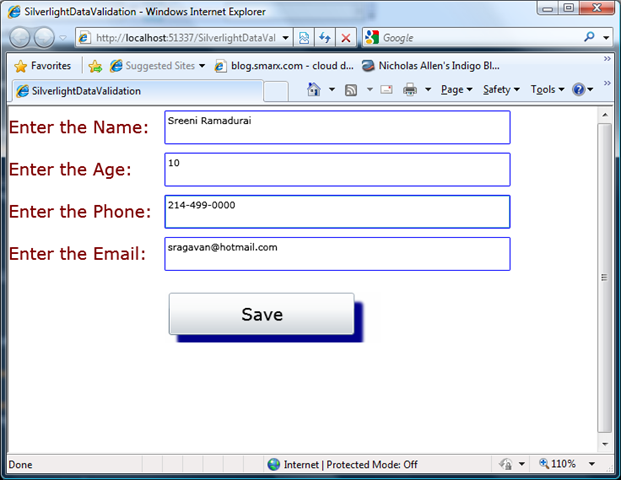The width and height of the screenshot is (621, 480).
Task: Click the browser Forward arrow button
Action: point(44,38)
